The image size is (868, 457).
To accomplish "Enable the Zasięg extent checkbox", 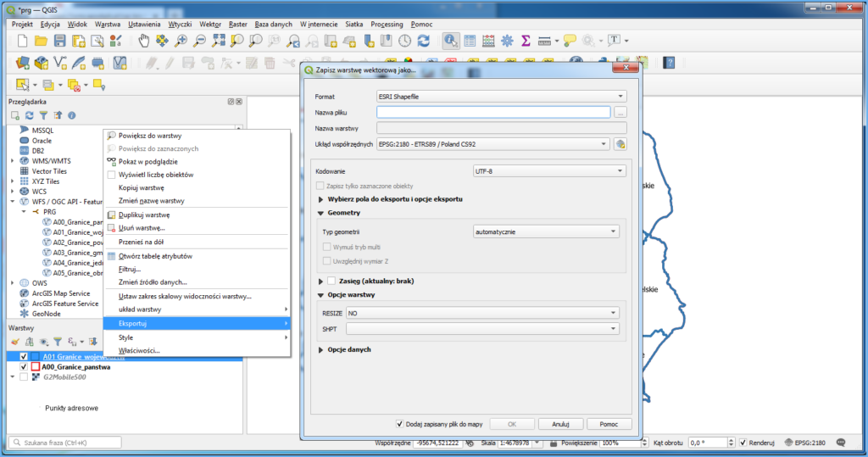I will click(x=331, y=281).
